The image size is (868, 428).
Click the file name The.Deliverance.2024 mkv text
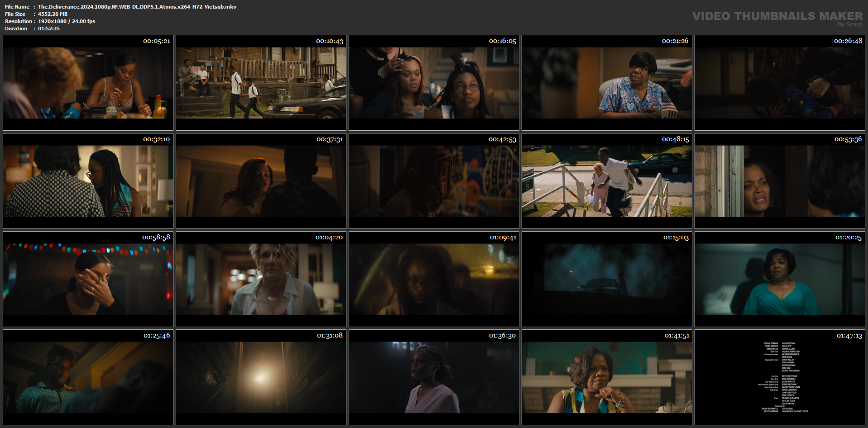pyautogui.click(x=137, y=7)
